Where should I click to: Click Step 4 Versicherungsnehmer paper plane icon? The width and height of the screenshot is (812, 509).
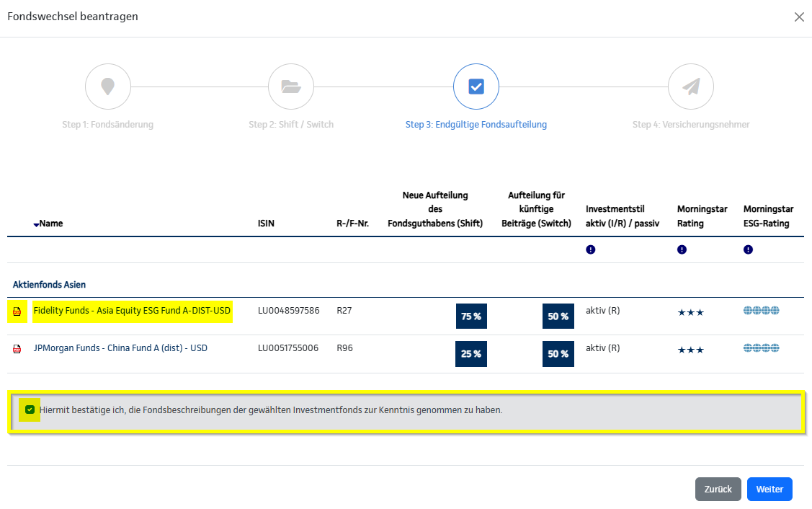(x=691, y=87)
